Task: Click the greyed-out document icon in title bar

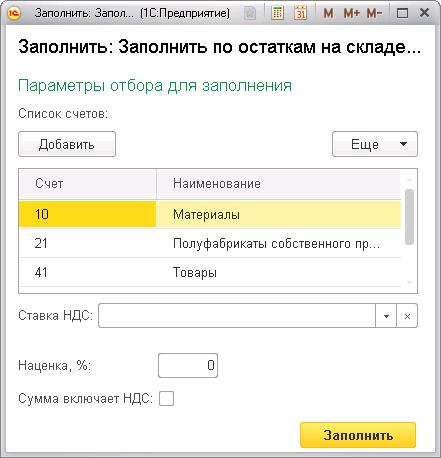Action: click(250, 13)
